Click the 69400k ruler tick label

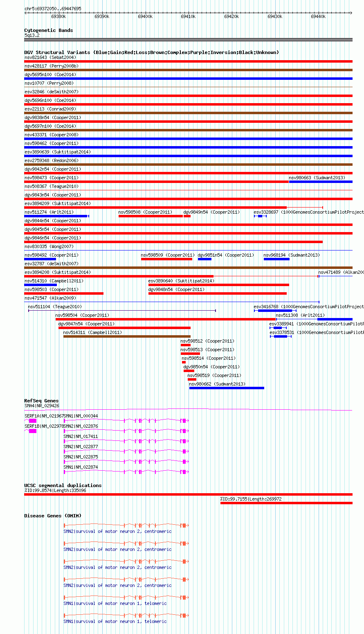pyautogui.click(x=145, y=16)
